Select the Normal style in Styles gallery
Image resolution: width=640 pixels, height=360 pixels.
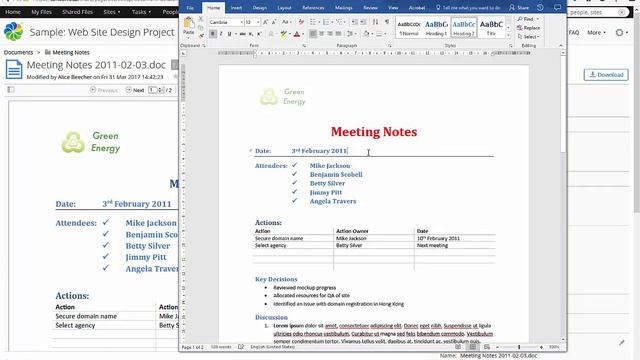point(409,27)
